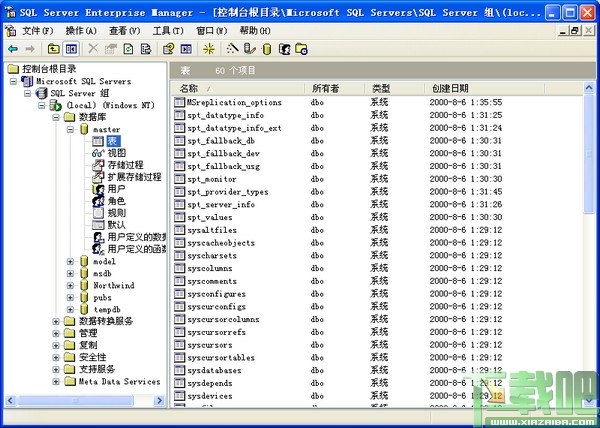Sort by the 名称 column header
Image resolution: width=600 pixels, height=428 pixels.
click(238, 89)
